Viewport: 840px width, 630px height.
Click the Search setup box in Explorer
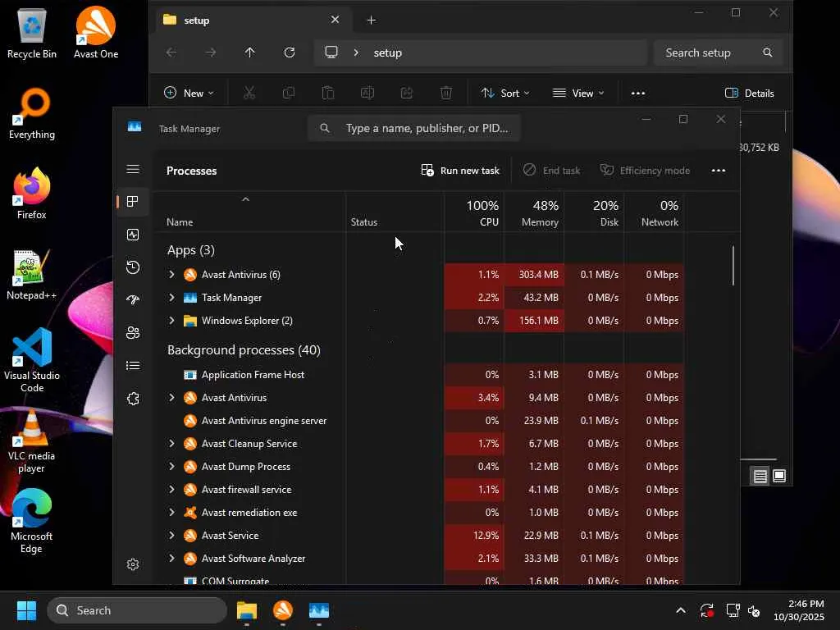pos(718,52)
